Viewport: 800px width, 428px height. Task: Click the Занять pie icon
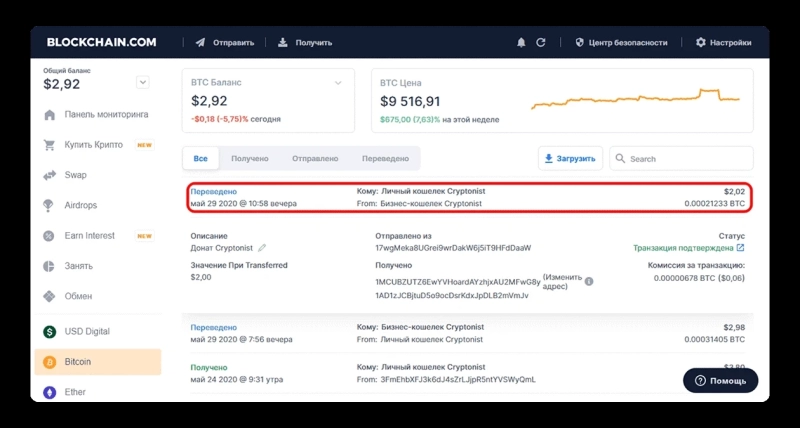(x=49, y=266)
